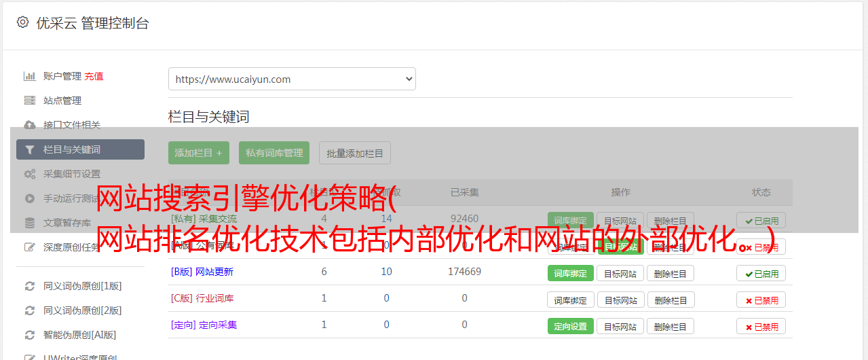Toggle 已启用 status for 采集交流

point(761,220)
